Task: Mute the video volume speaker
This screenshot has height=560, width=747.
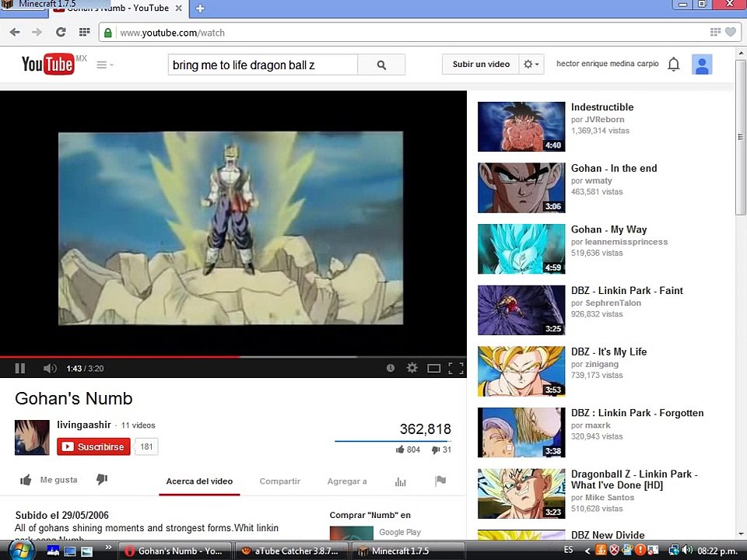Action: tap(50, 368)
